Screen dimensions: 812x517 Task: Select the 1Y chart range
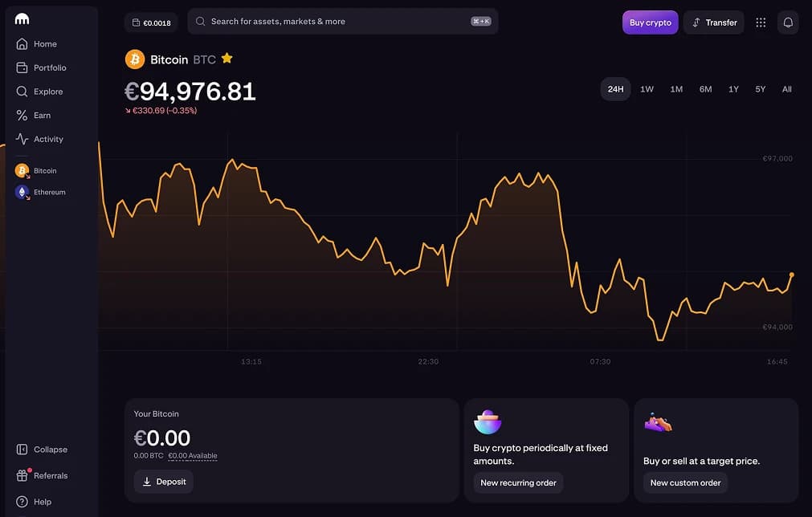tap(733, 89)
